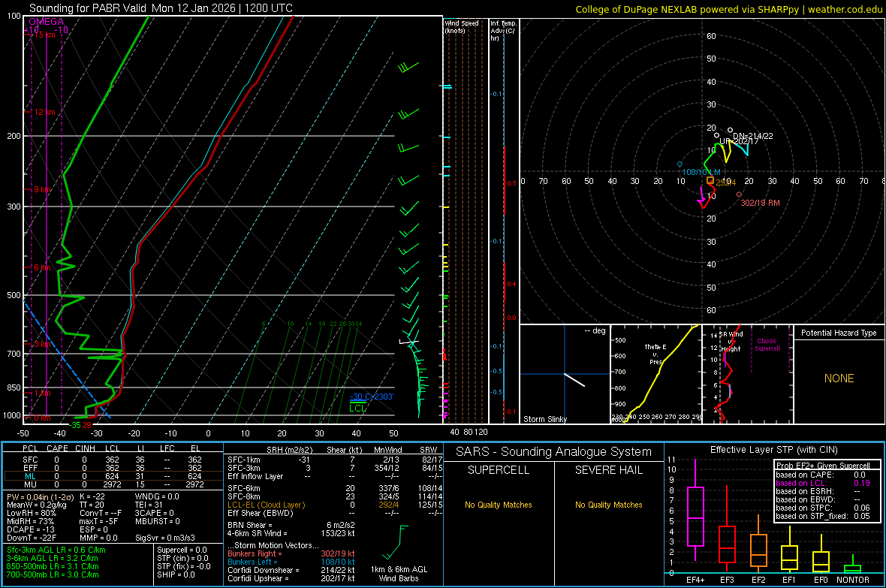Click the Theta-E v. Pres label
The height and width of the screenshot is (588, 886).
[655, 354]
